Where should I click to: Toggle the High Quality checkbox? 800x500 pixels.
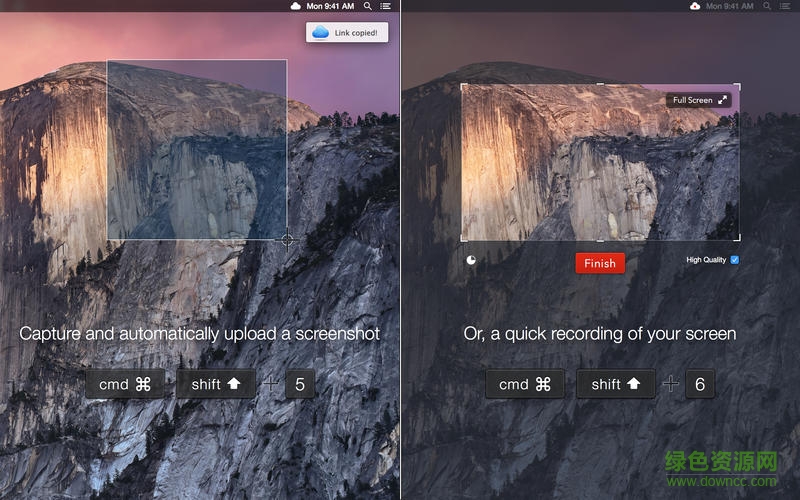tap(735, 260)
